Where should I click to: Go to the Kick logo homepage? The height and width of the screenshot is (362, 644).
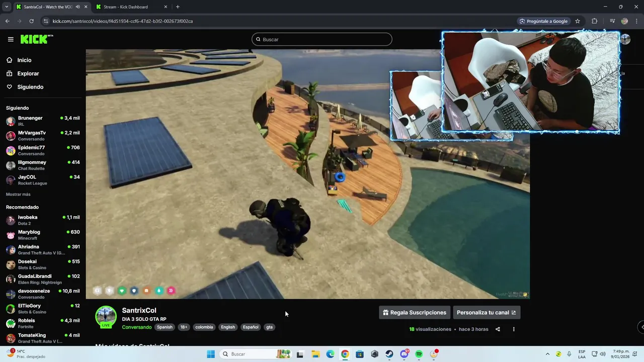point(37,39)
